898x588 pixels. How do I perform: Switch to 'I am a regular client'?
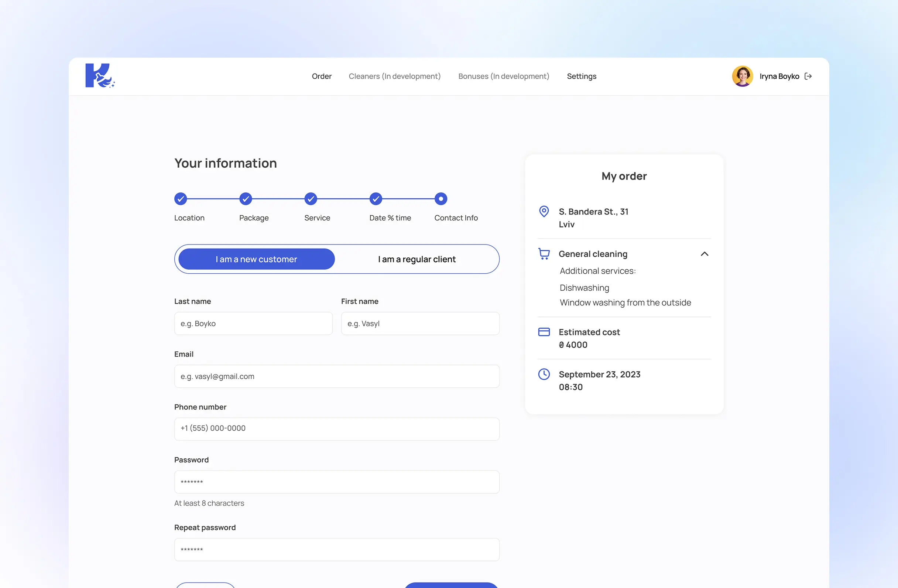pos(417,259)
